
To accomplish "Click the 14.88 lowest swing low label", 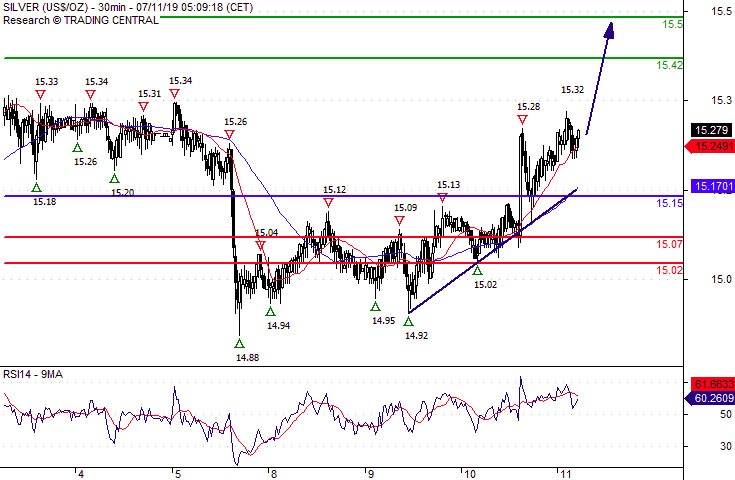I will [x=248, y=358].
